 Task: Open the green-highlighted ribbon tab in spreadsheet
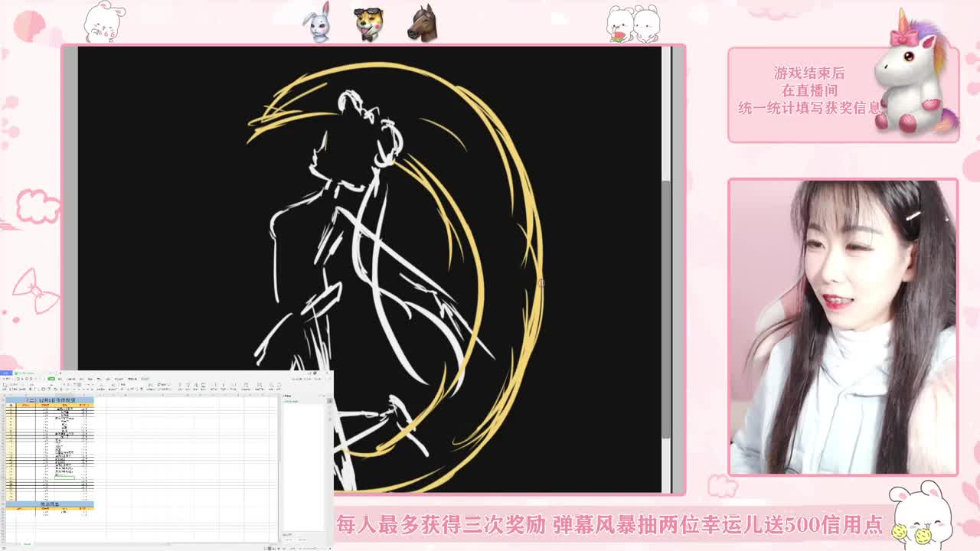[x=51, y=379]
